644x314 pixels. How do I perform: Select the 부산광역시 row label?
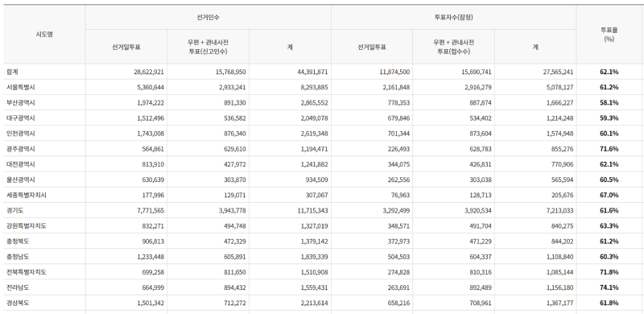coord(21,103)
